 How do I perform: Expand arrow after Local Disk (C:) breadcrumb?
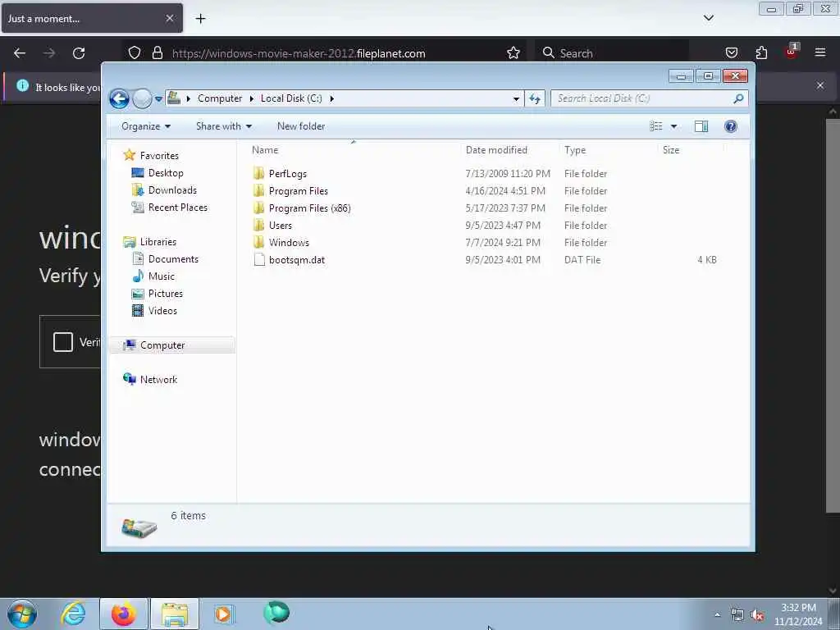pyautogui.click(x=332, y=98)
